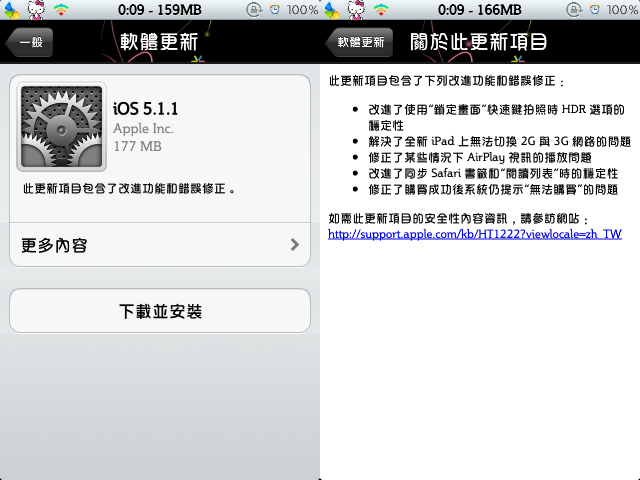
Task: Tap the Wi-Fi icon in left status bar
Action: click(61, 10)
